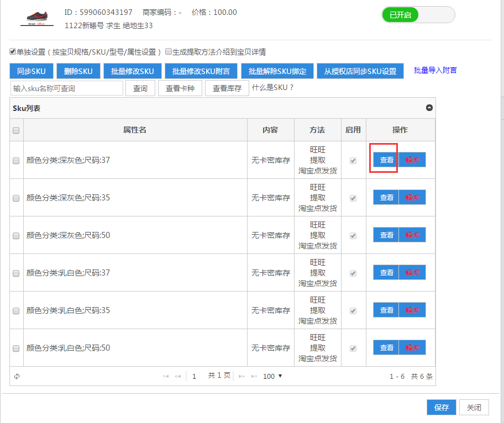Open the 100 rows-per-page dropdown
The height and width of the screenshot is (423, 504).
pos(272,376)
